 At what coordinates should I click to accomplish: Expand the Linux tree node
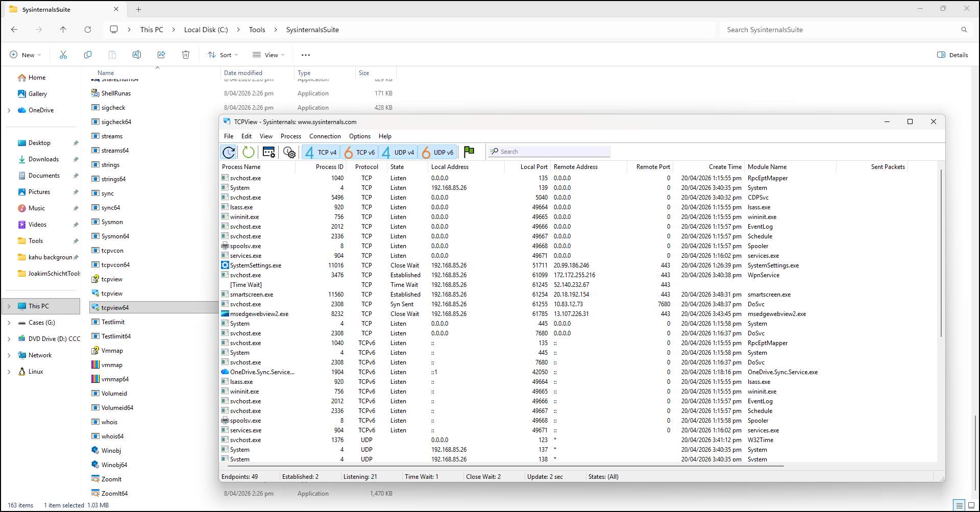click(9, 372)
